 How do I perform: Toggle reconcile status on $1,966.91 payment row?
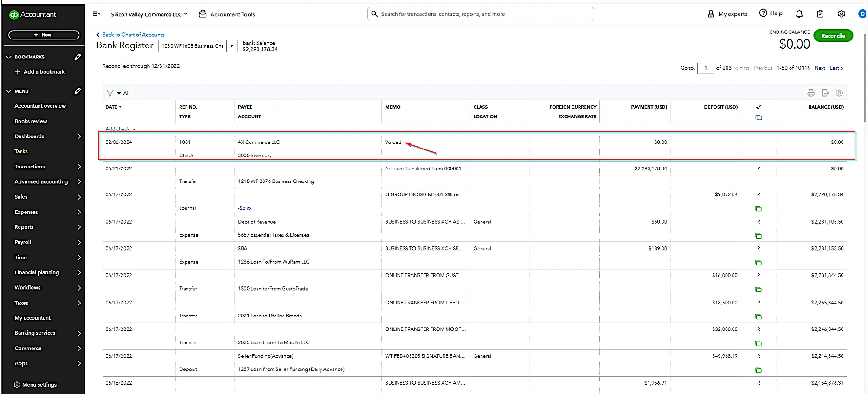pos(759,383)
